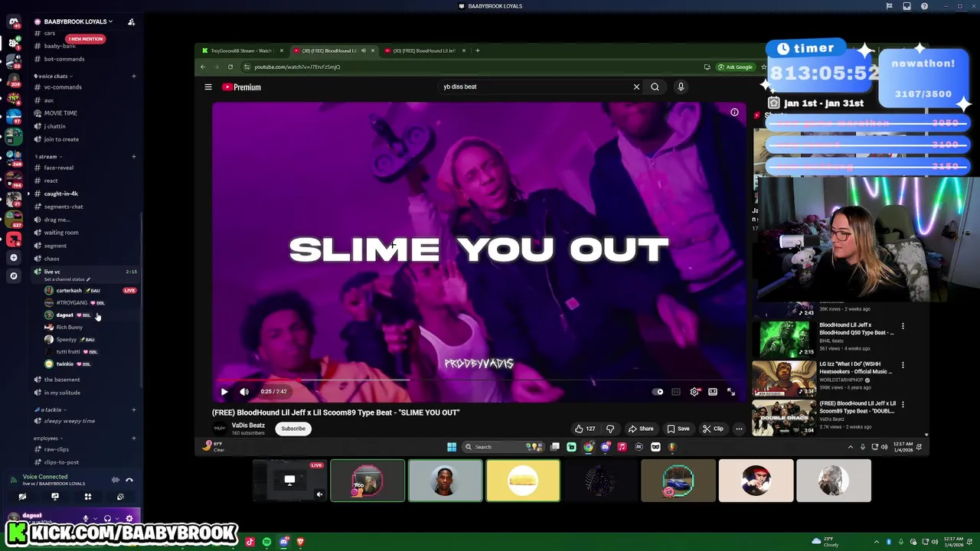Toggle YouTube autoplay switch
Viewport: 980px width, 551px height.
point(658,392)
